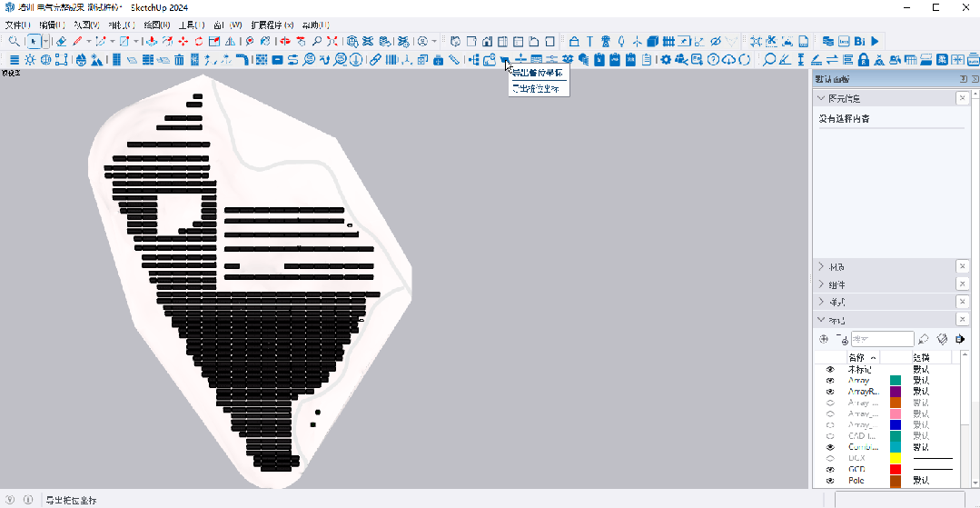The height and width of the screenshot is (508, 980).
Task: Sort tags by the 名称 column header
Action: click(x=859, y=357)
